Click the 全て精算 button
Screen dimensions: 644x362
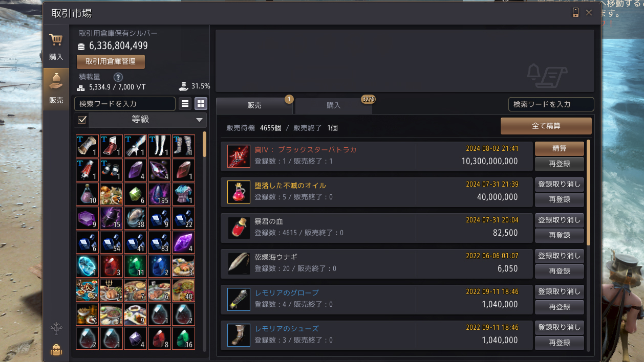(546, 126)
